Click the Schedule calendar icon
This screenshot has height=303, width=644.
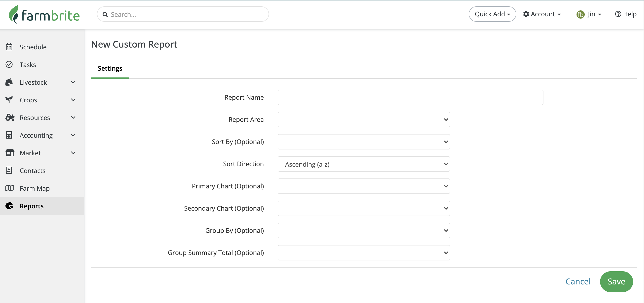click(9, 47)
